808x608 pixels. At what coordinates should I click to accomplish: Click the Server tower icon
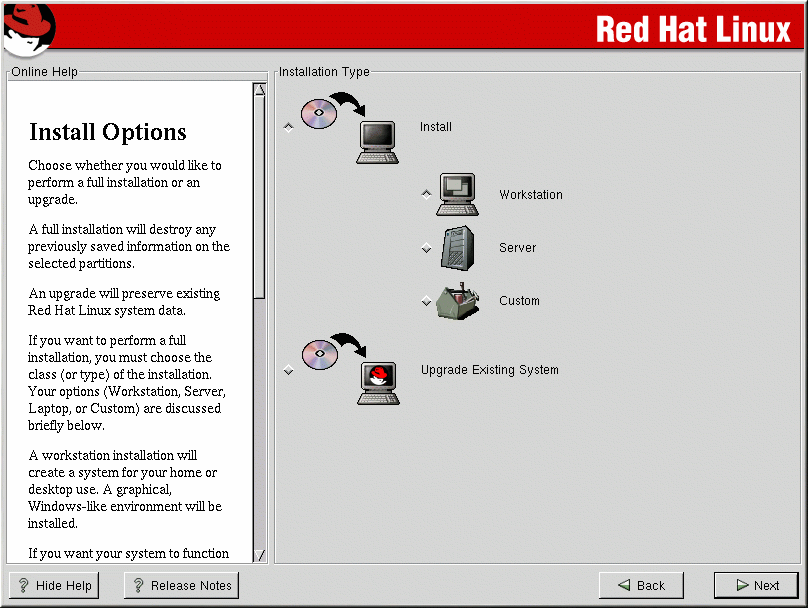457,247
